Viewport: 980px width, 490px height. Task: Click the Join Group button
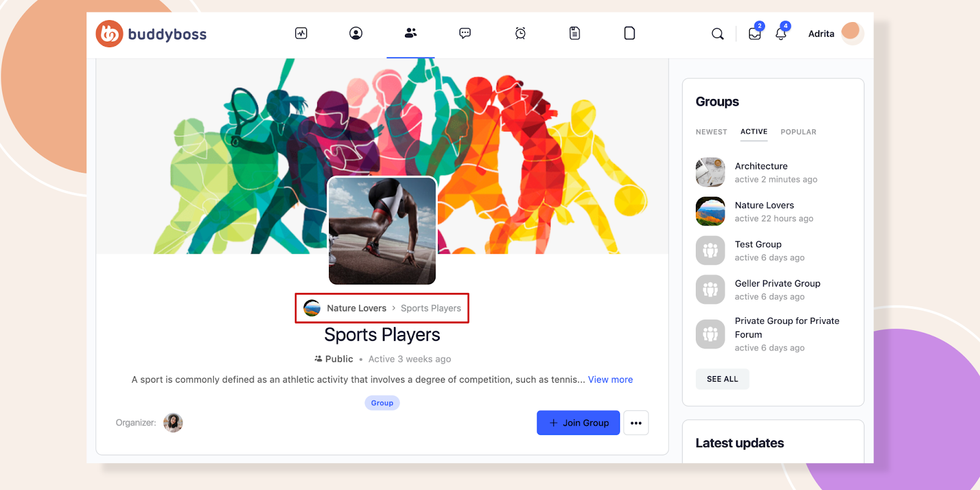coord(578,423)
